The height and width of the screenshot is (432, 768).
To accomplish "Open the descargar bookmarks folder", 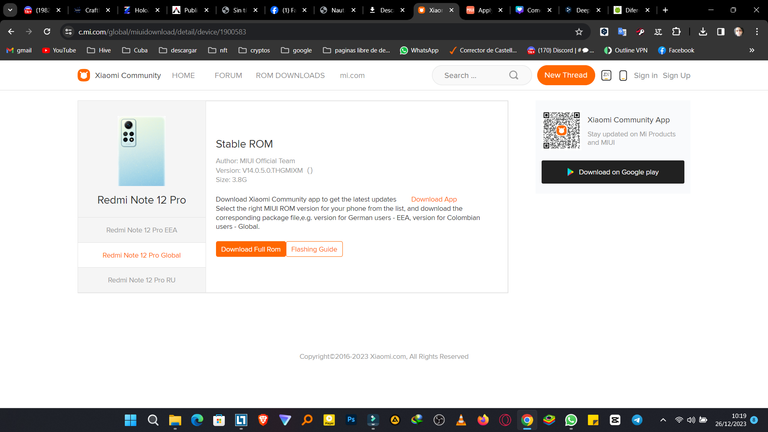I will coord(178,50).
